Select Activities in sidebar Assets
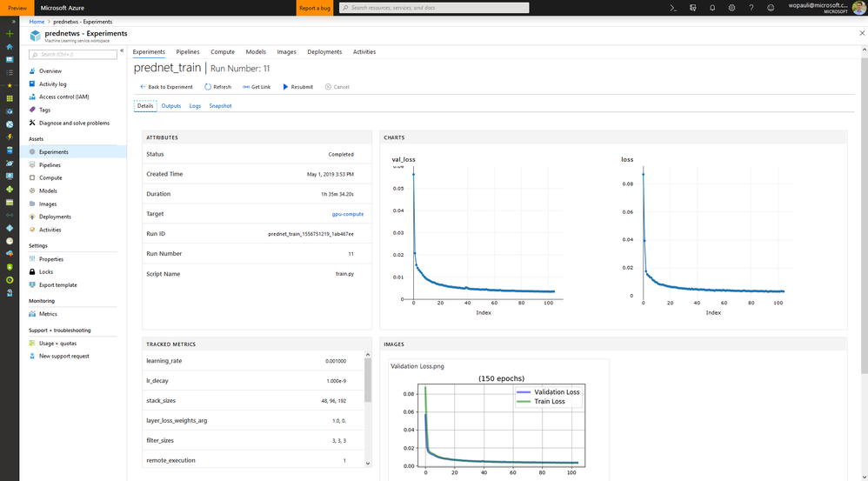Viewport: 868px width, 481px height. (50, 230)
